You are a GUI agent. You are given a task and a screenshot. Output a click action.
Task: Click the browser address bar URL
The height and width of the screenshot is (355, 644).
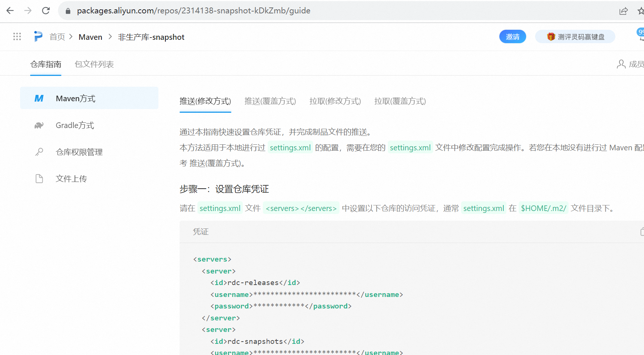tap(194, 11)
